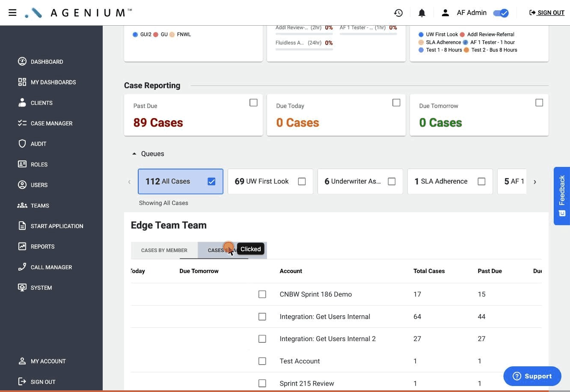Click the sidebar Sign Out icon
This screenshot has height=392, width=570.
click(22, 381)
